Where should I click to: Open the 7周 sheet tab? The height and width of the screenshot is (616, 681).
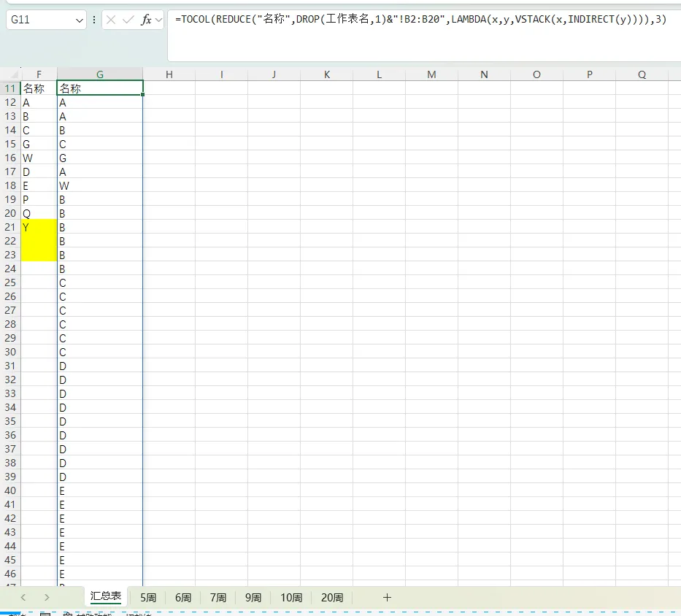[218, 597]
